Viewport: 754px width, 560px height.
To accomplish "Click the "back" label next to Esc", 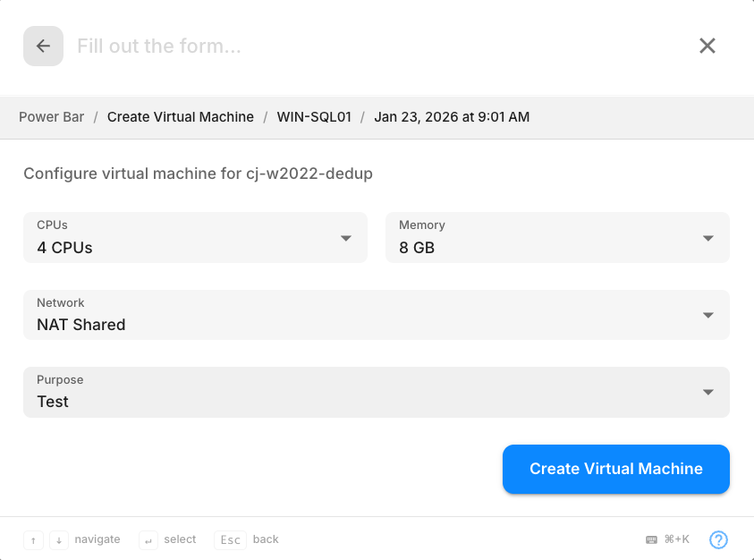I will [x=266, y=539].
